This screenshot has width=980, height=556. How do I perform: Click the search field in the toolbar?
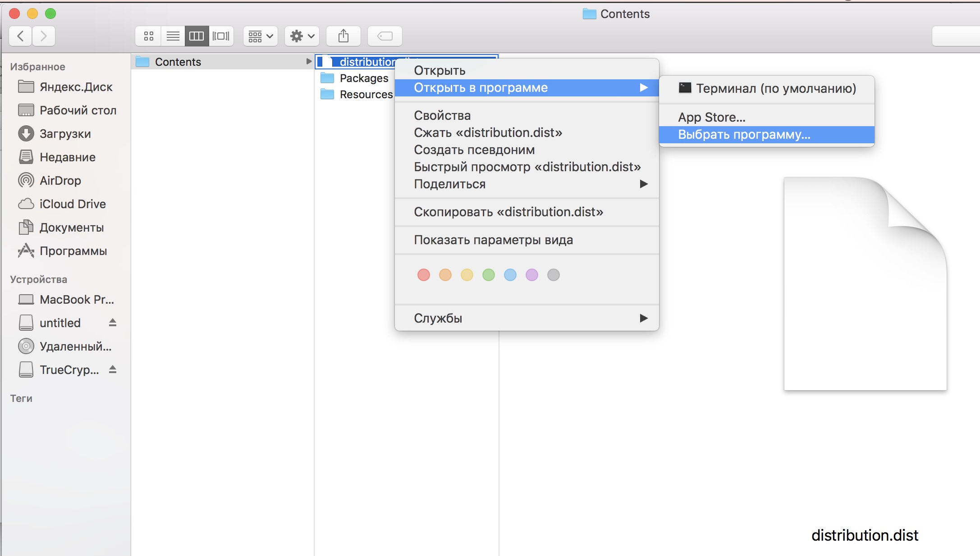click(x=956, y=36)
